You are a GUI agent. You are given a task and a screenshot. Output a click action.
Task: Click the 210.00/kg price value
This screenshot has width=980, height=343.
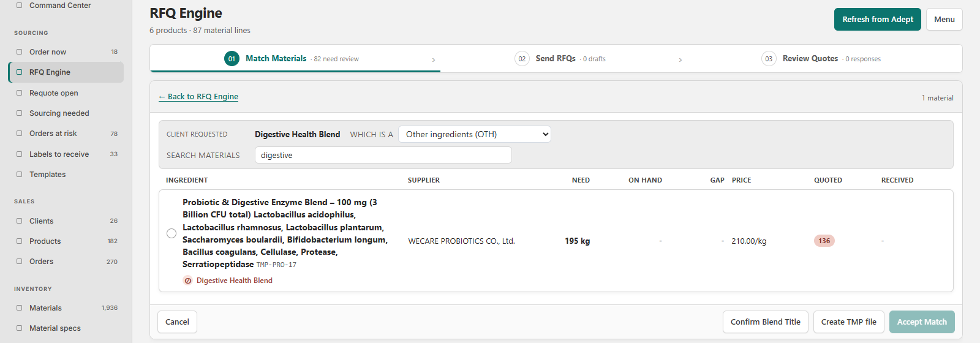pos(749,241)
